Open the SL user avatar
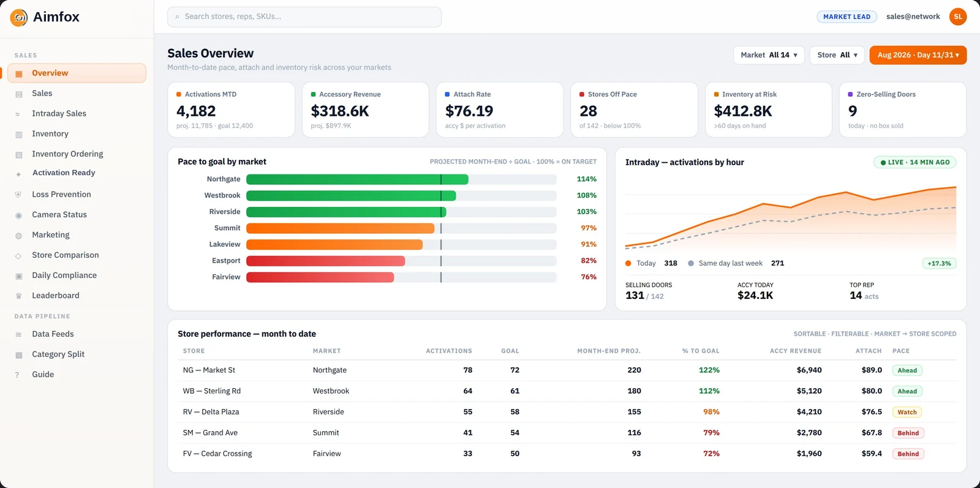 click(x=958, y=17)
